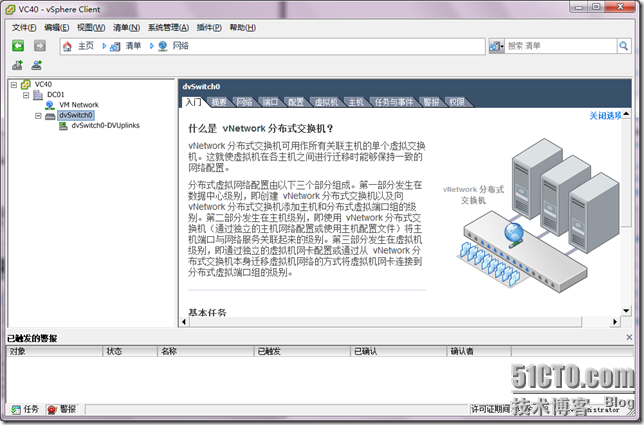This screenshot has width=644, height=425.
Task: Collapse the DC01 datacenter node
Action: tap(26, 95)
